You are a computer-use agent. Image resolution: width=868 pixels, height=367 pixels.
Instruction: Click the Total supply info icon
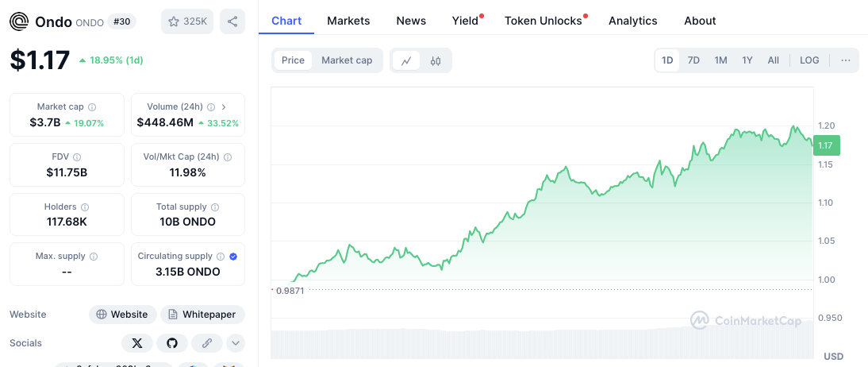[215, 207]
